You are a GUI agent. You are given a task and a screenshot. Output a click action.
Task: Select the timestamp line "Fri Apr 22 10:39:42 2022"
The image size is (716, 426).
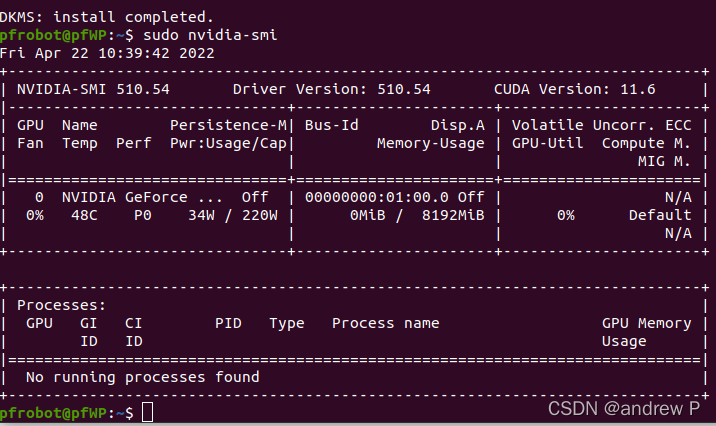coord(107,53)
